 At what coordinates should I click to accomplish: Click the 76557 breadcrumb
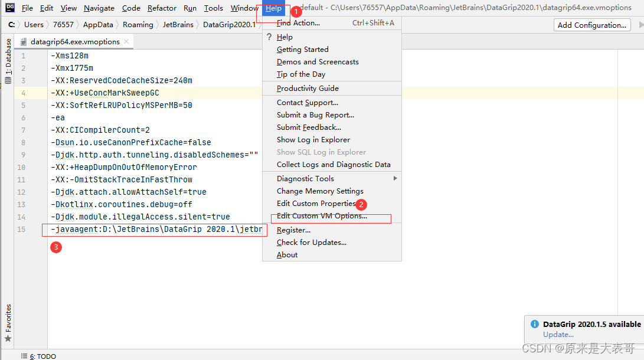pos(63,25)
